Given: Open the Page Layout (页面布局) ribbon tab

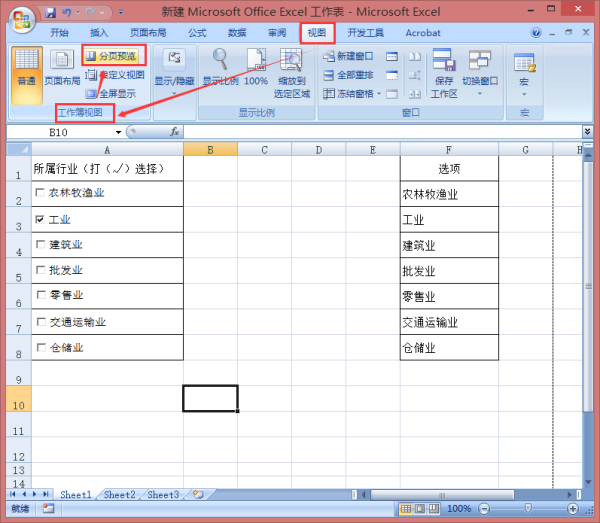Looking at the screenshot, I should point(148,33).
